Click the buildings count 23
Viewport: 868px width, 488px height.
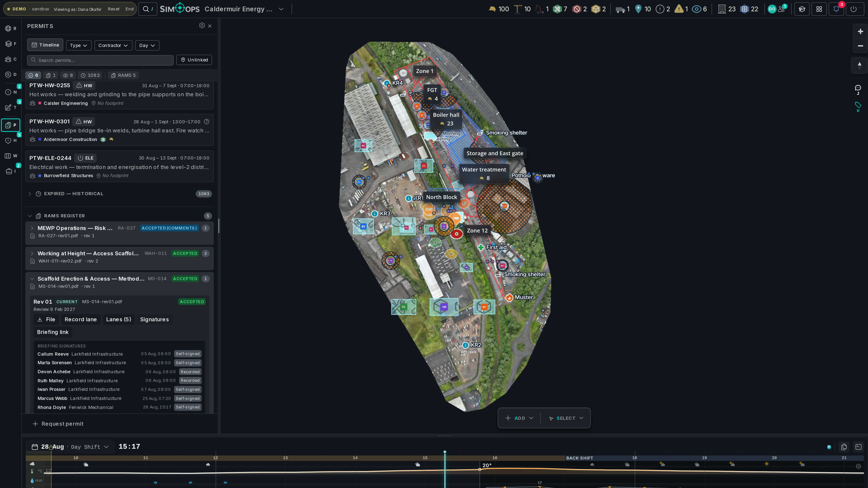[x=727, y=9]
